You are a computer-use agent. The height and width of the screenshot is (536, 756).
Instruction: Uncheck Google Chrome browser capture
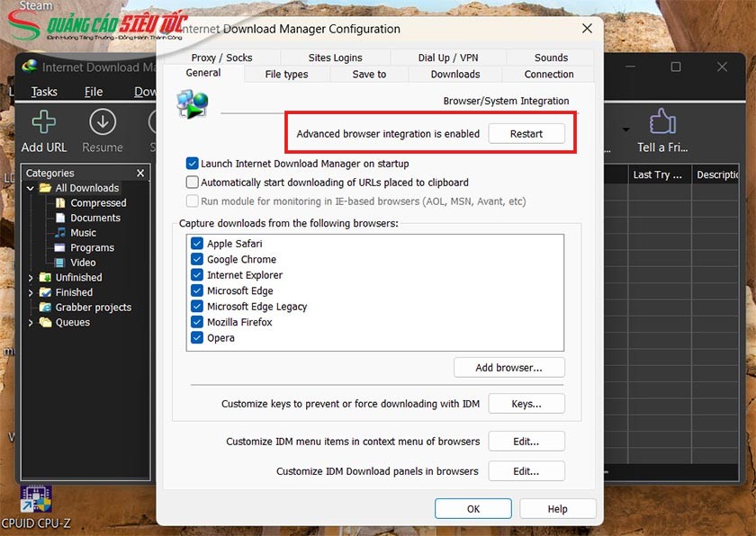pyautogui.click(x=197, y=260)
